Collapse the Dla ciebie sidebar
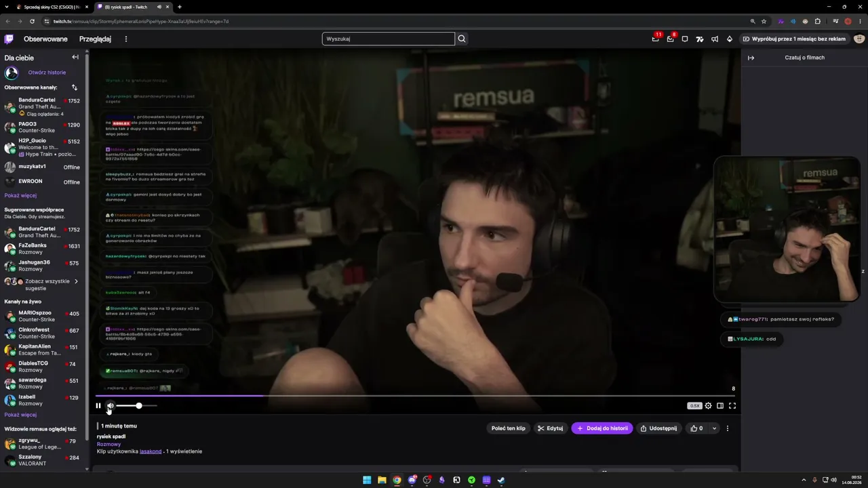868x488 pixels. (75, 58)
